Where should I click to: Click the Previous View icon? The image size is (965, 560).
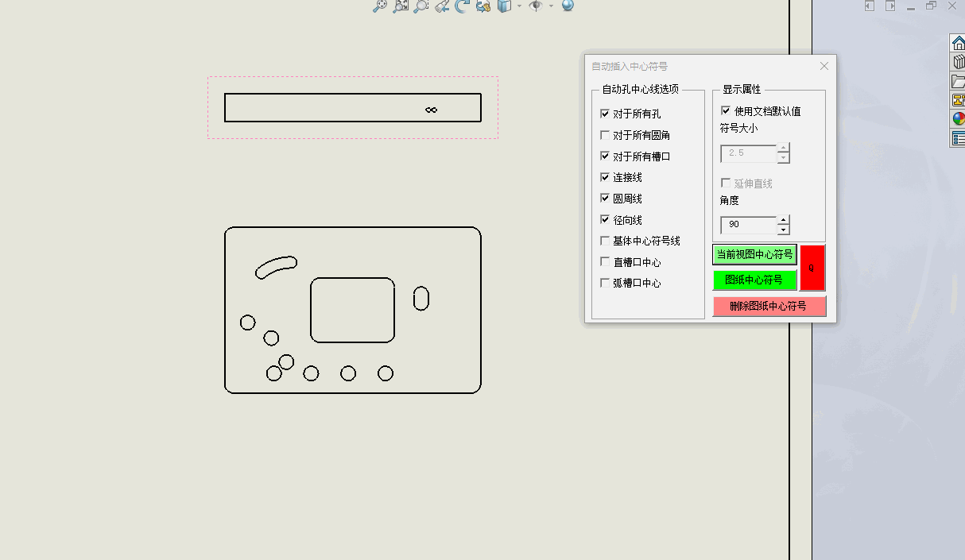[x=442, y=6]
